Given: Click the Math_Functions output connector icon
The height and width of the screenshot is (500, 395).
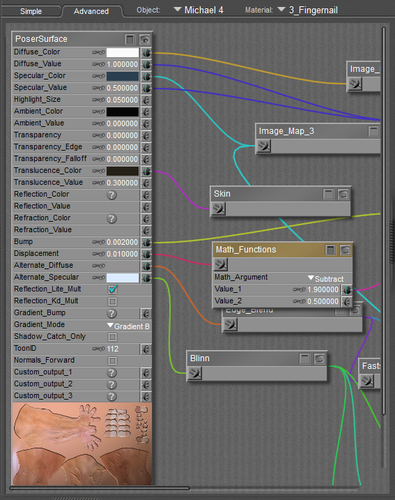Looking at the screenshot, I should tap(221, 264).
